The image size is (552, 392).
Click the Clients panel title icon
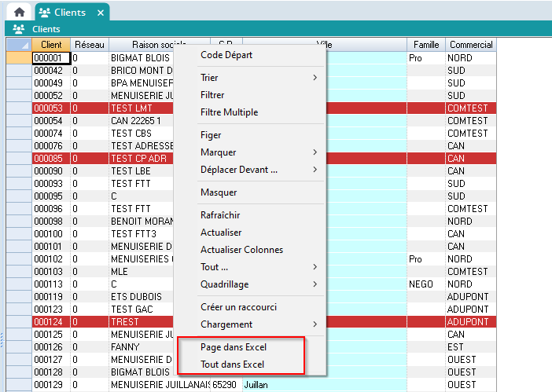(18, 29)
